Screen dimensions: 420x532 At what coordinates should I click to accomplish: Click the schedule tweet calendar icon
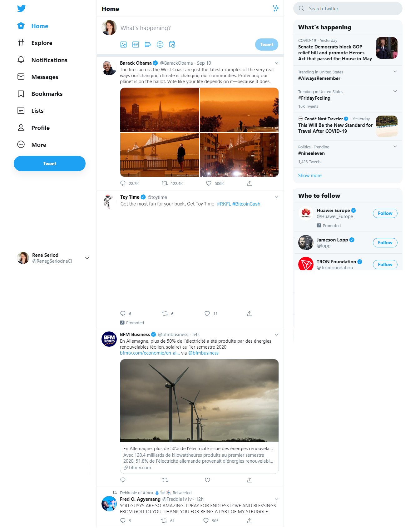(172, 45)
